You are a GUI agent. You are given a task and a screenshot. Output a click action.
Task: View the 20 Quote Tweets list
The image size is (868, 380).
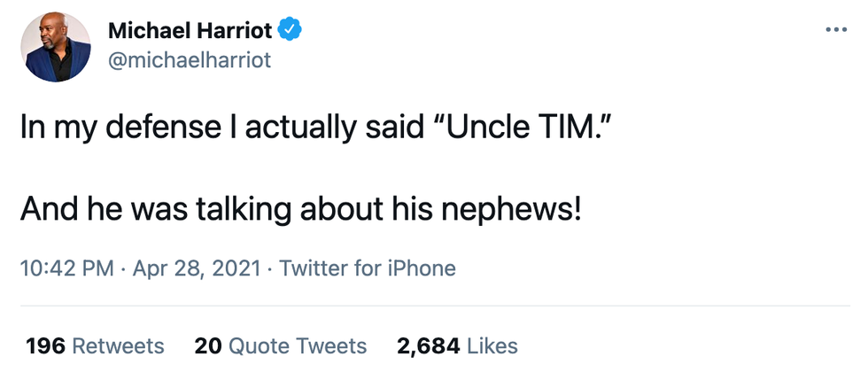point(280,345)
